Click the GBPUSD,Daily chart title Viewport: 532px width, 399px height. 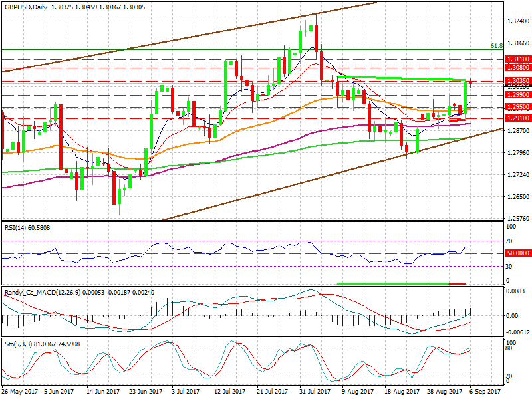point(26,7)
